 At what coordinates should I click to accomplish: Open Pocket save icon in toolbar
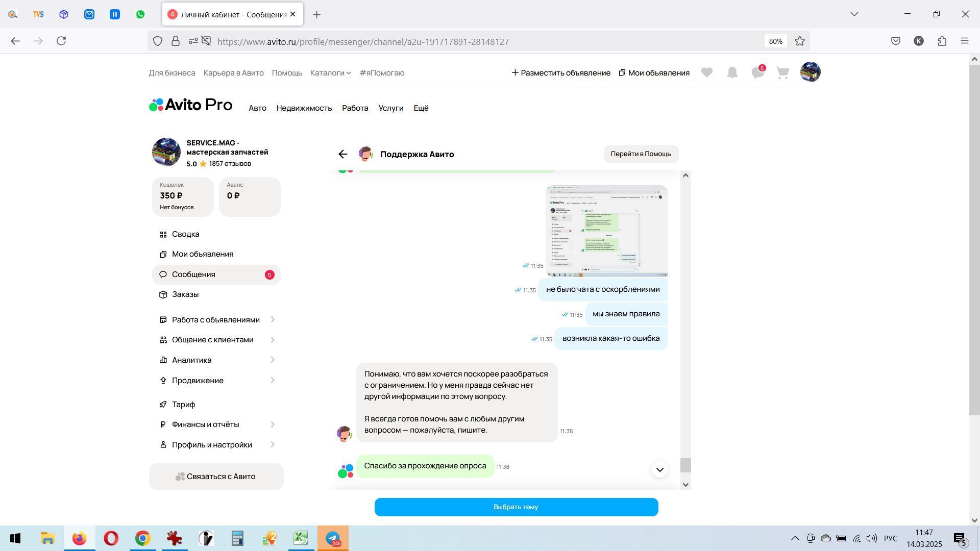pyautogui.click(x=896, y=41)
